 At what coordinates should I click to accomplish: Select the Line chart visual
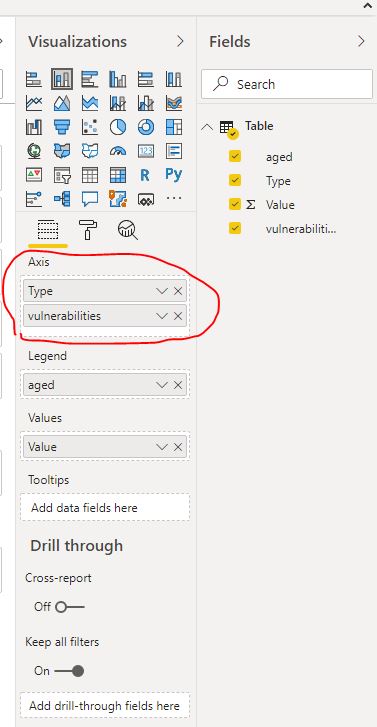[34, 103]
